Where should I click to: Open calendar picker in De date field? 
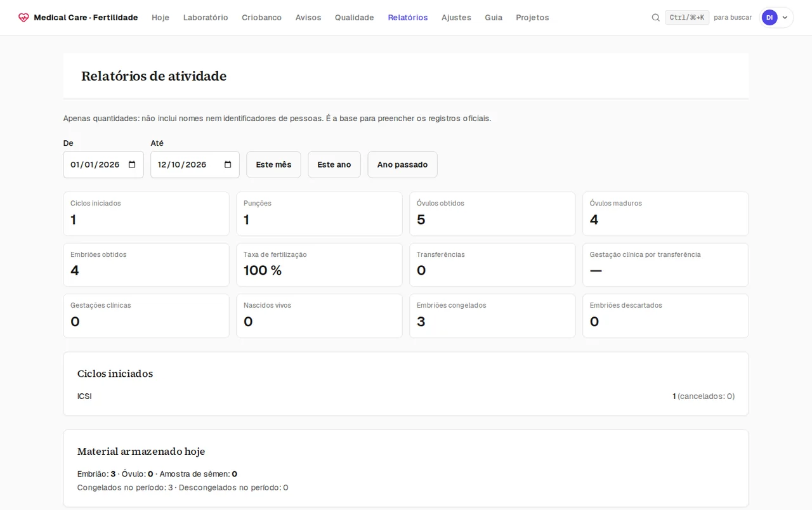132,165
